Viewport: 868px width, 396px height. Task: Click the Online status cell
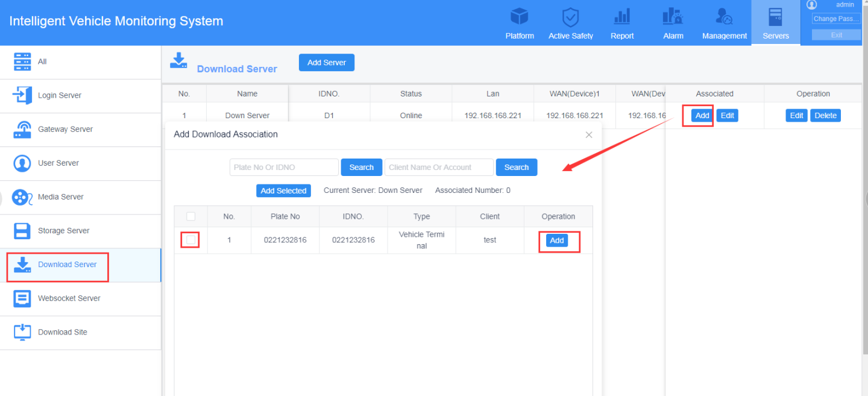[411, 115]
